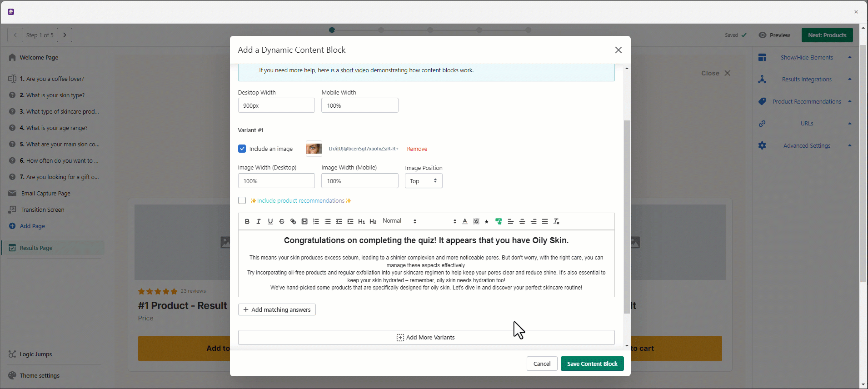Apply Heading 1 style
The image size is (868, 389).
click(362, 221)
